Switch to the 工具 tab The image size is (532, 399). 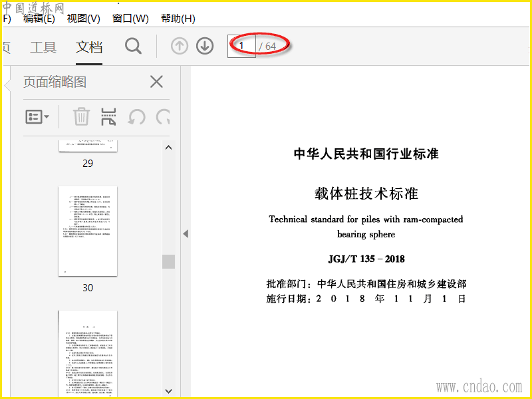43,47
